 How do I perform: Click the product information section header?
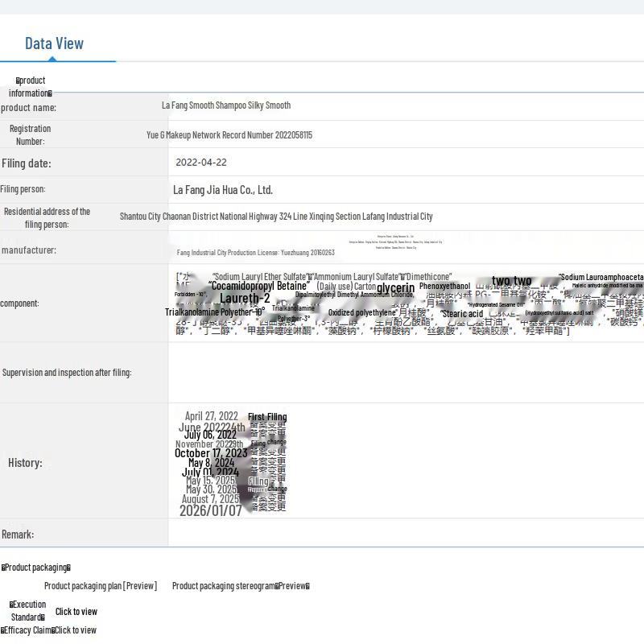coord(31,86)
